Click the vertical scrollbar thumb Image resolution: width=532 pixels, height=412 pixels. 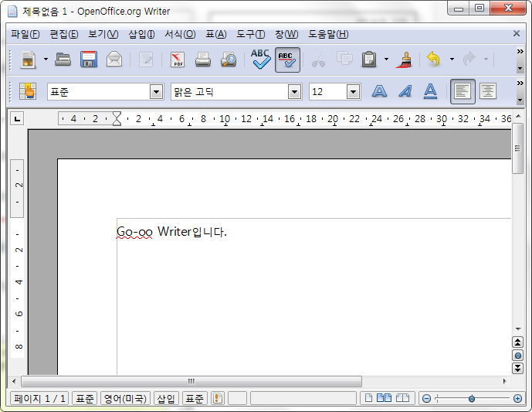(517, 148)
